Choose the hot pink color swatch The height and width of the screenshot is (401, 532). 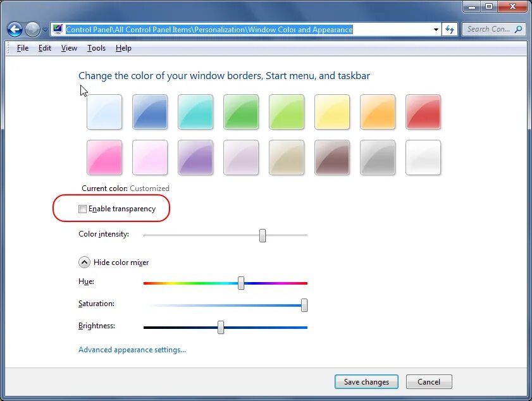pyautogui.click(x=104, y=157)
